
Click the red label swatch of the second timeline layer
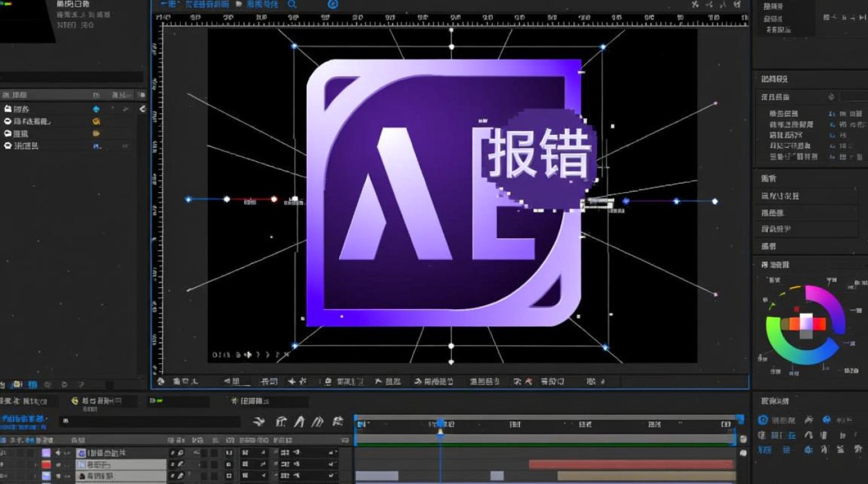(x=46, y=465)
